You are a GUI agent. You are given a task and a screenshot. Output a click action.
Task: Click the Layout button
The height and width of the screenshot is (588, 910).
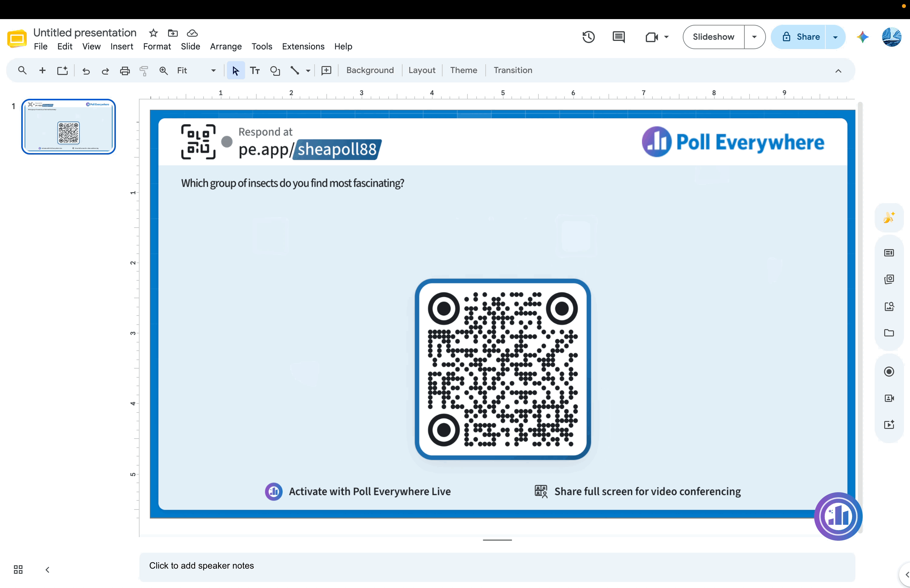(x=422, y=70)
